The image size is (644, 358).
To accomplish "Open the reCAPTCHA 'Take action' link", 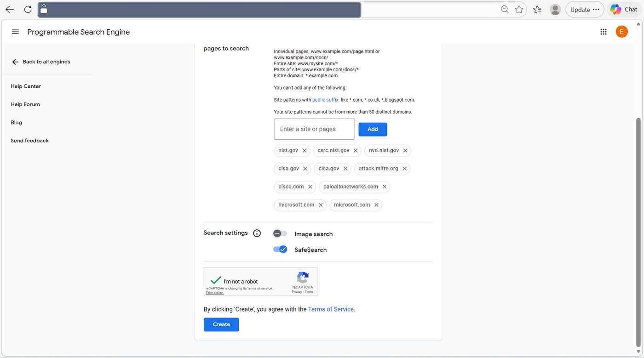I will [x=214, y=293].
